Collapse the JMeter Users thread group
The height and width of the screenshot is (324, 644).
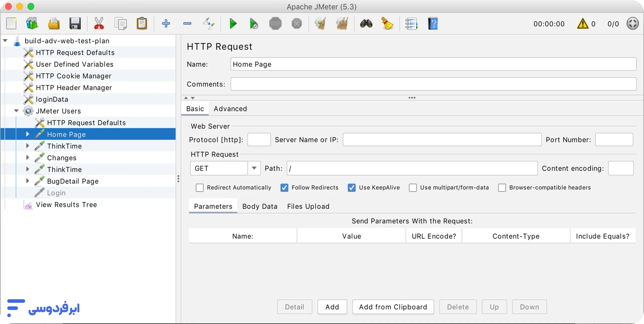(x=16, y=111)
